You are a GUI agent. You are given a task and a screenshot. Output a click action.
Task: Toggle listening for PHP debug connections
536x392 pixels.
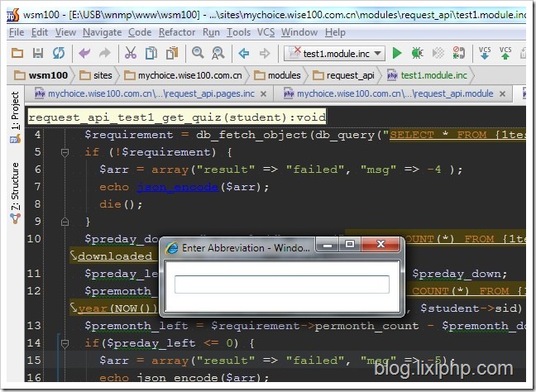tap(458, 53)
